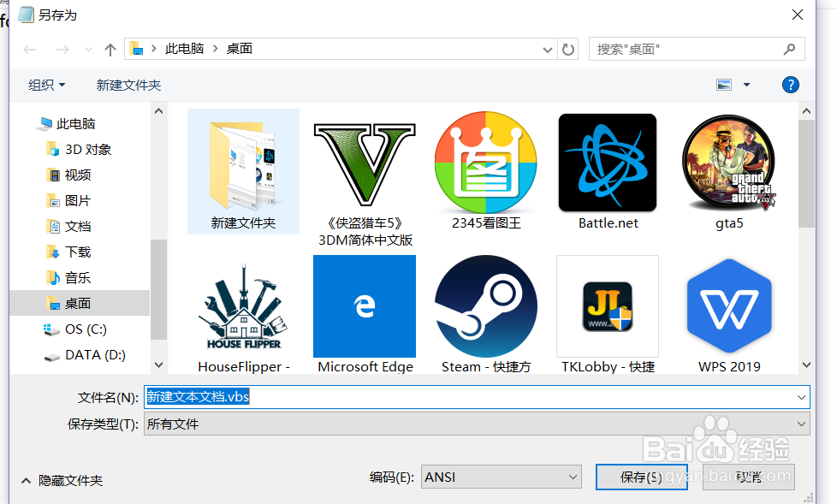Go up one folder level
This screenshot has height=504, width=837.
110,50
